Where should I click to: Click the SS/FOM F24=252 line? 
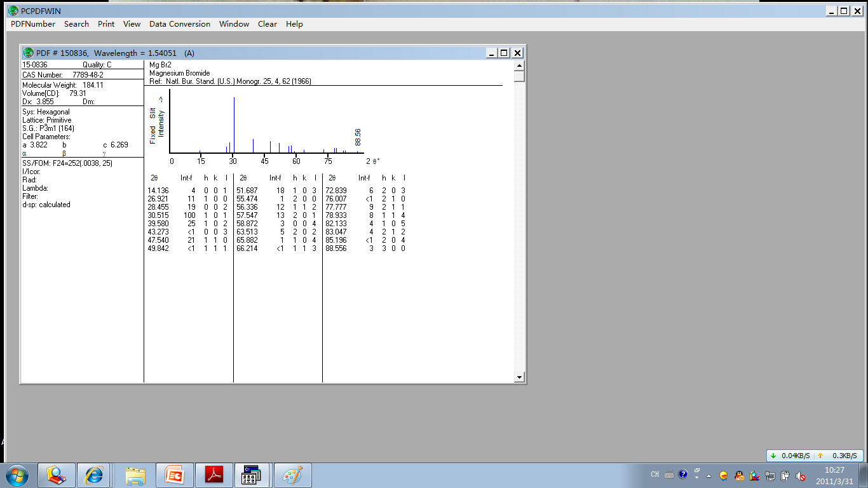pos(67,163)
